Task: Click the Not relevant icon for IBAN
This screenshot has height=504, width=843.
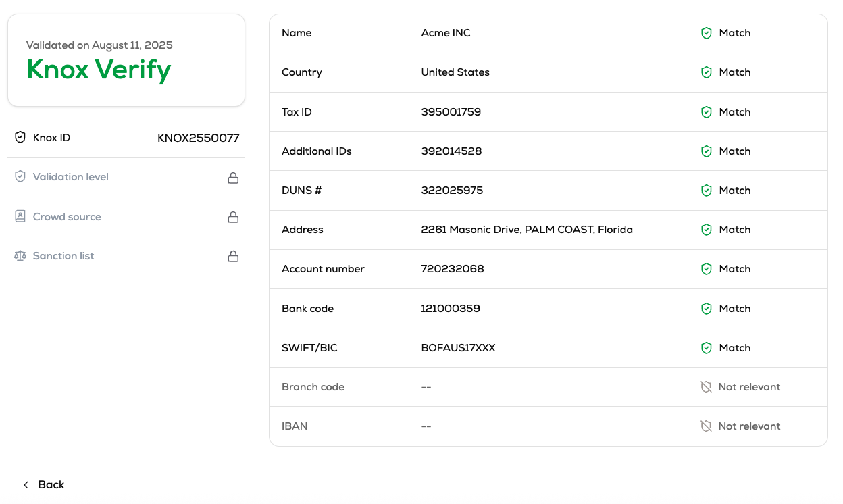Action: 707,426
